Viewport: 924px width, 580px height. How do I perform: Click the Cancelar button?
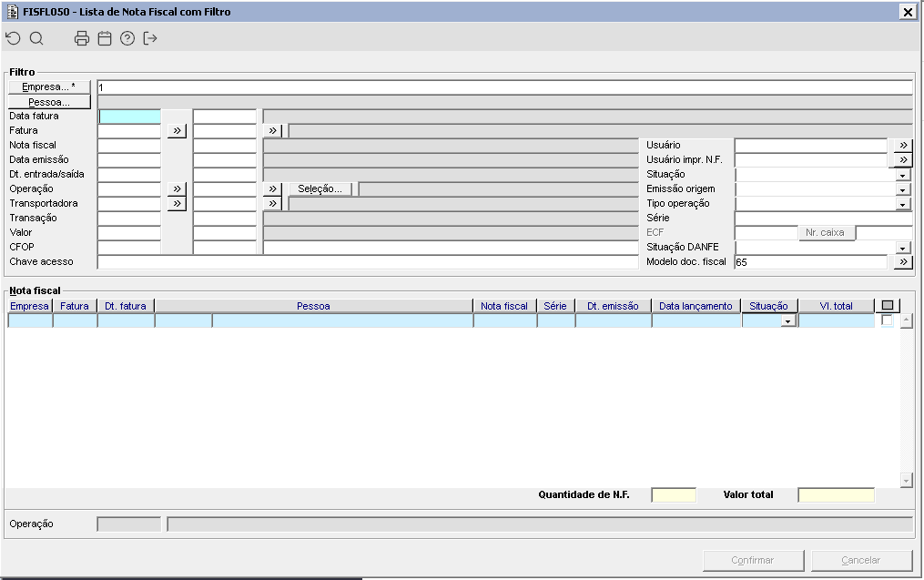[x=861, y=561]
